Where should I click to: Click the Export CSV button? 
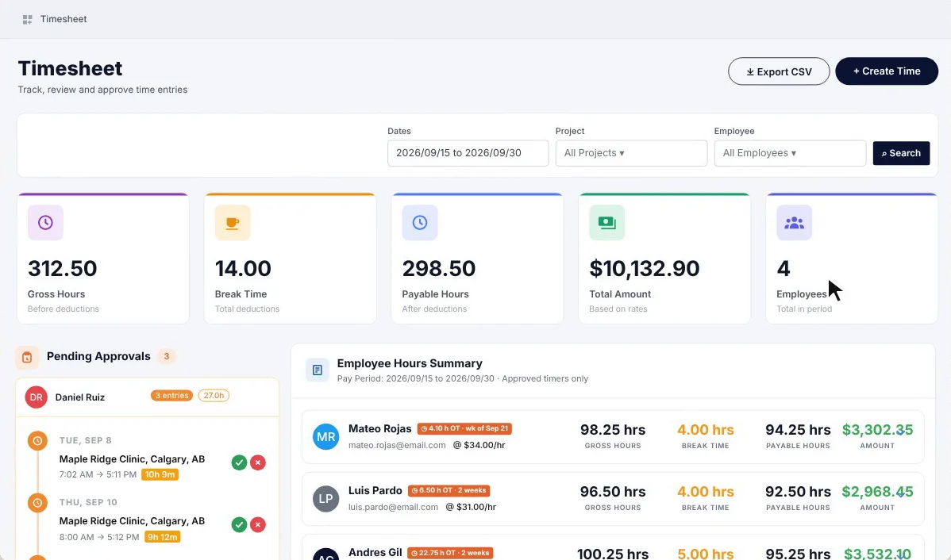point(779,71)
